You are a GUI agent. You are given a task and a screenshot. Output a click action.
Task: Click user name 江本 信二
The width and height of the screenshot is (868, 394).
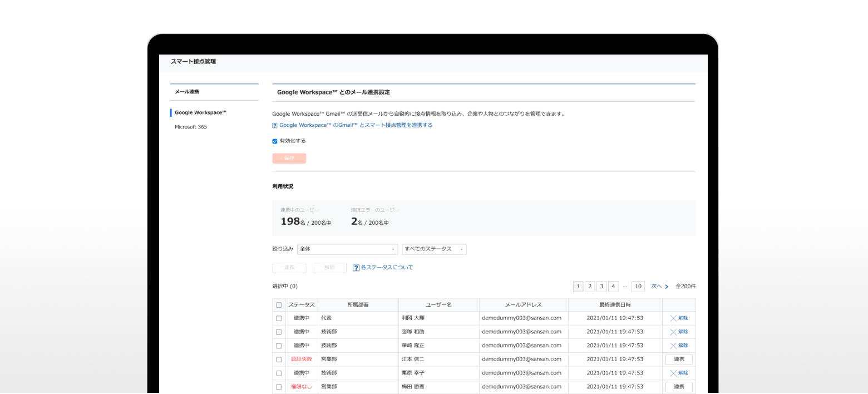[x=412, y=359]
